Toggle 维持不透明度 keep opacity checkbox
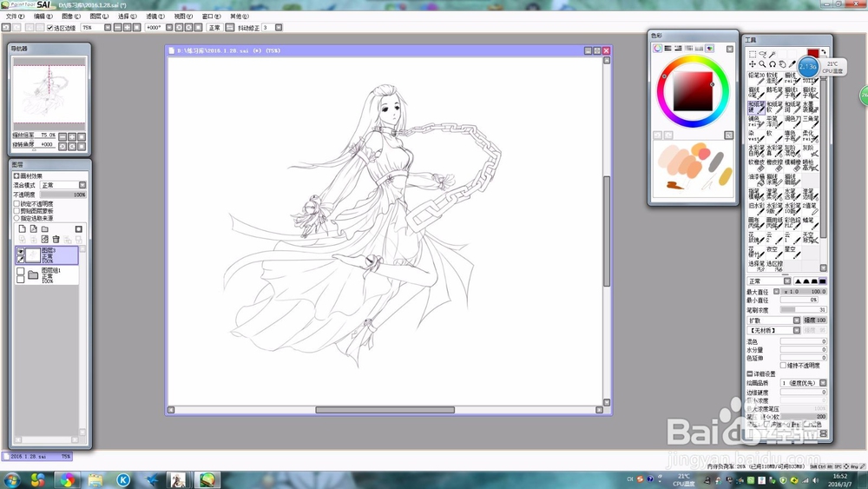Image resolution: width=868 pixels, height=489 pixels. pos(783,366)
